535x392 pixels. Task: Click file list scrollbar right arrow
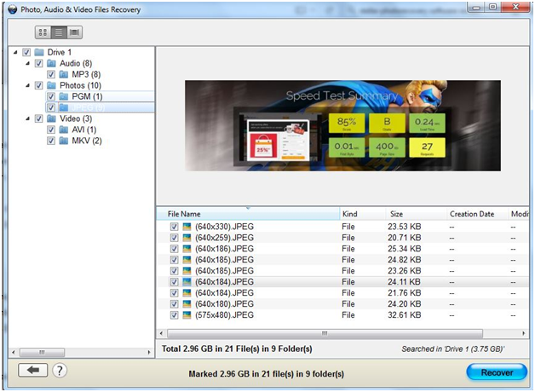(x=523, y=333)
